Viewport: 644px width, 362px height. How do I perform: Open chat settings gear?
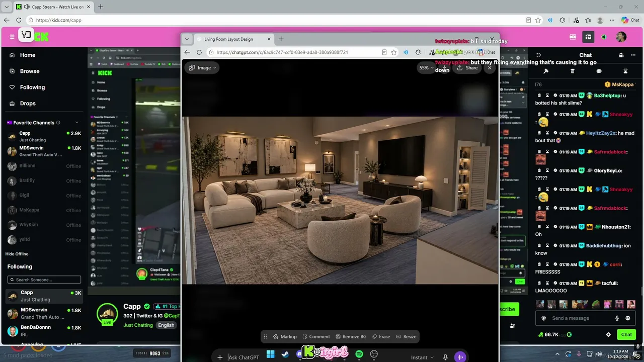[608, 335]
